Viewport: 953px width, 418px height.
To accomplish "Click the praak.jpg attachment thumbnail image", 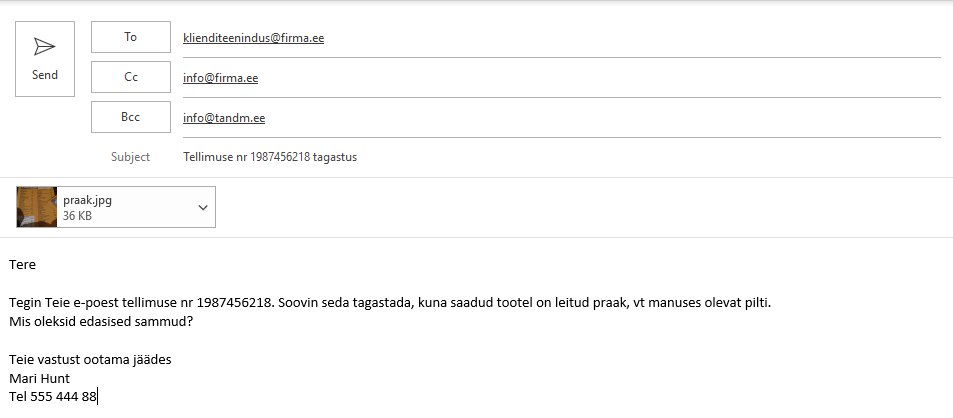I will tap(37, 207).
